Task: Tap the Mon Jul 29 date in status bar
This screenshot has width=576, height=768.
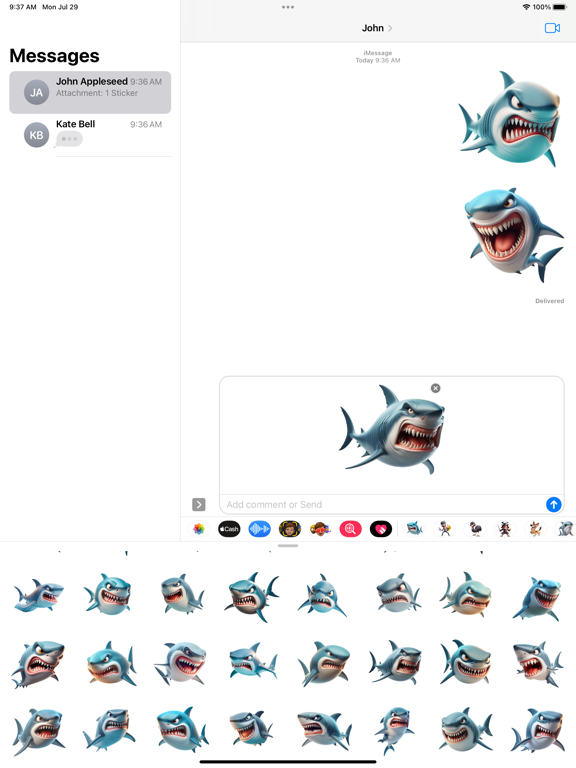Action: tap(60, 7)
